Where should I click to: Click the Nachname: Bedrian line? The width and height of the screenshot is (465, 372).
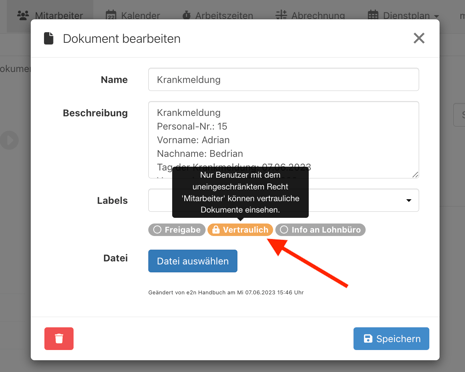200,154
